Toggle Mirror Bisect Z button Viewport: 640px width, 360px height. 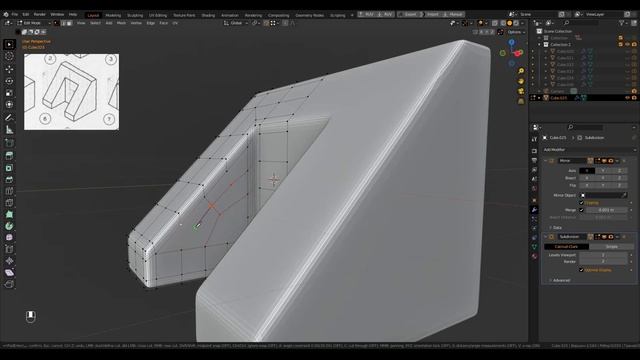(x=619, y=178)
